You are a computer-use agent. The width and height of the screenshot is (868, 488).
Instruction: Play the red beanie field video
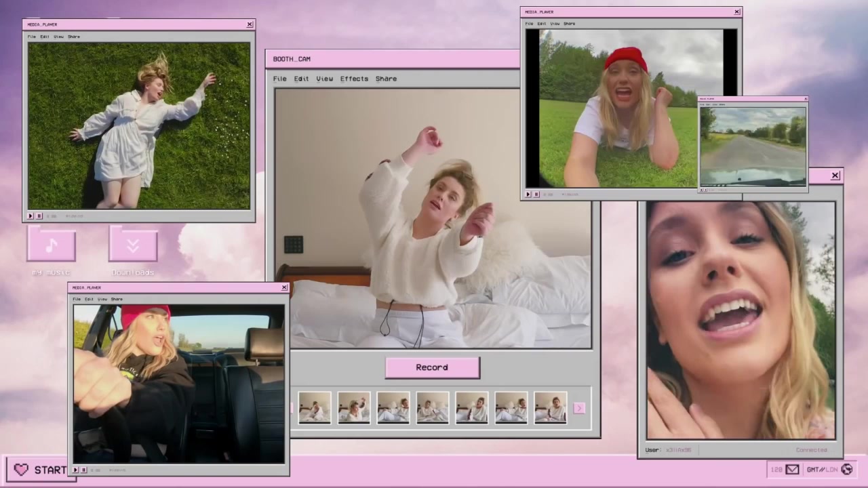click(528, 194)
